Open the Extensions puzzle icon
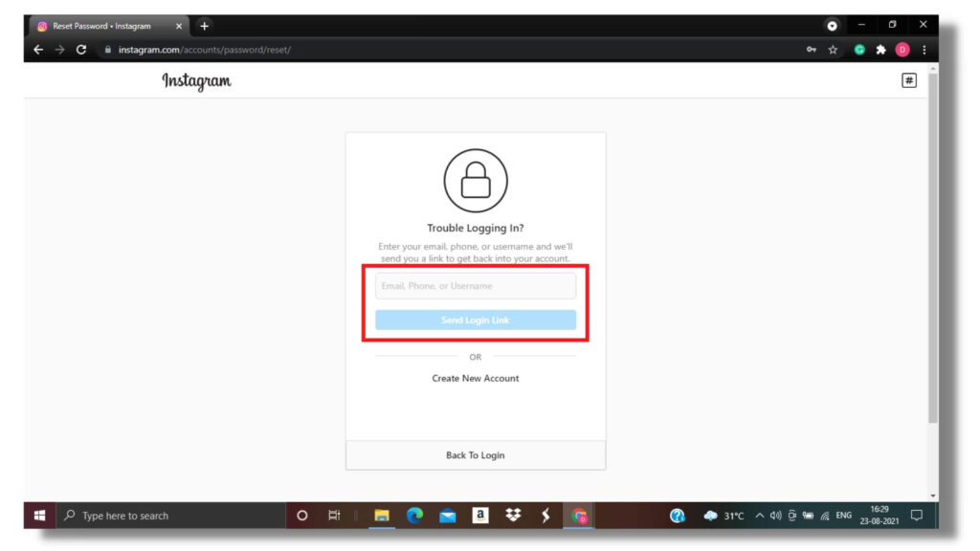The height and width of the screenshot is (551, 980). (880, 50)
